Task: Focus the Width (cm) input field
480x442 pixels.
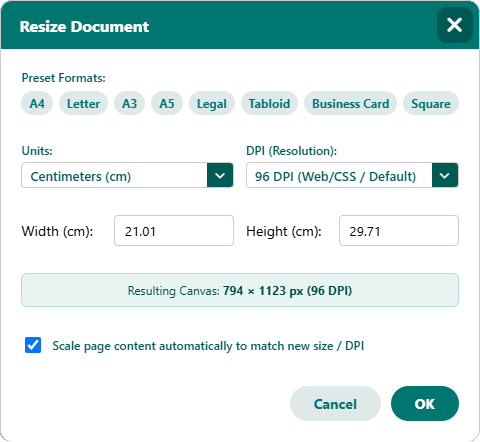Action: [x=174, y=231]
